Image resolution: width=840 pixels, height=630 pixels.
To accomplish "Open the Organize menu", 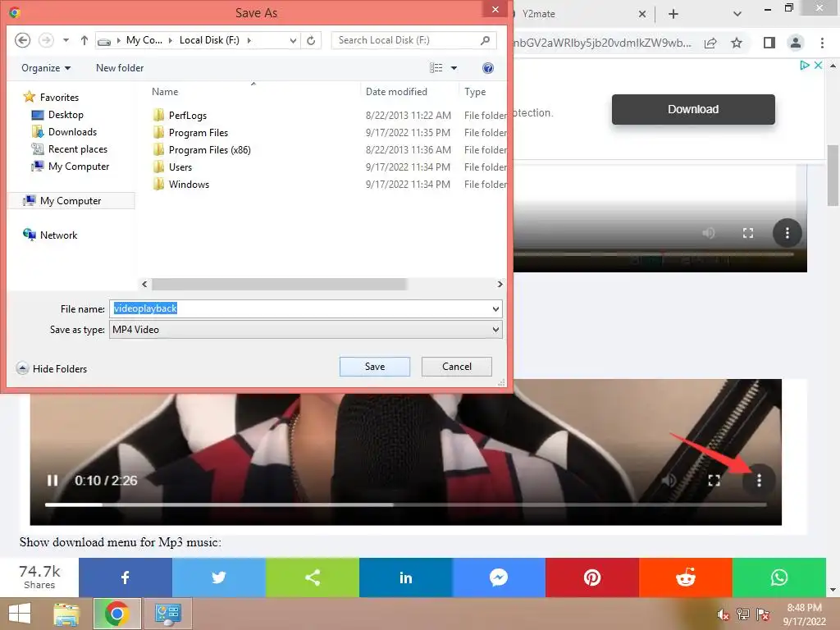I will click(46, 68).
